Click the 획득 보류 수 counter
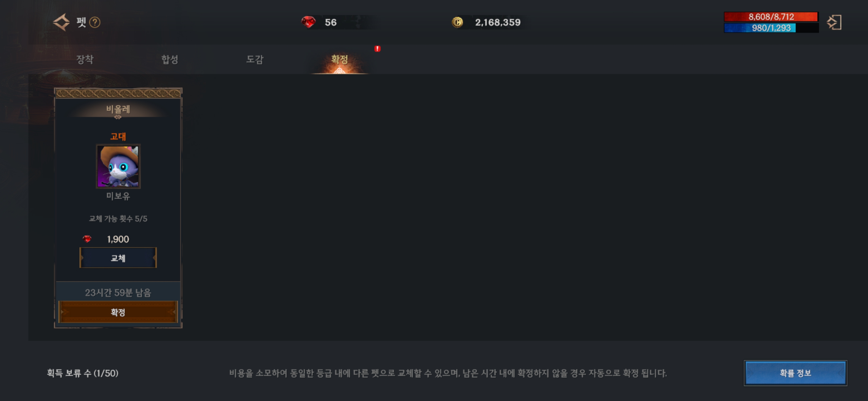868x401 pixels. pos(83,373)
